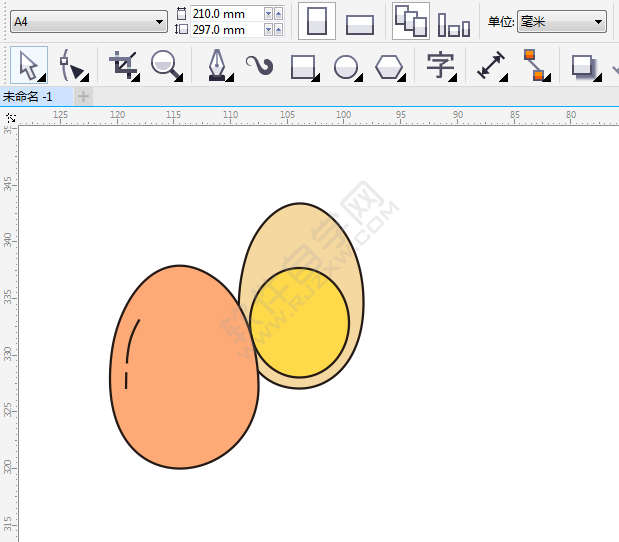
Task: Select the Polygon tool
Action: 389,67
